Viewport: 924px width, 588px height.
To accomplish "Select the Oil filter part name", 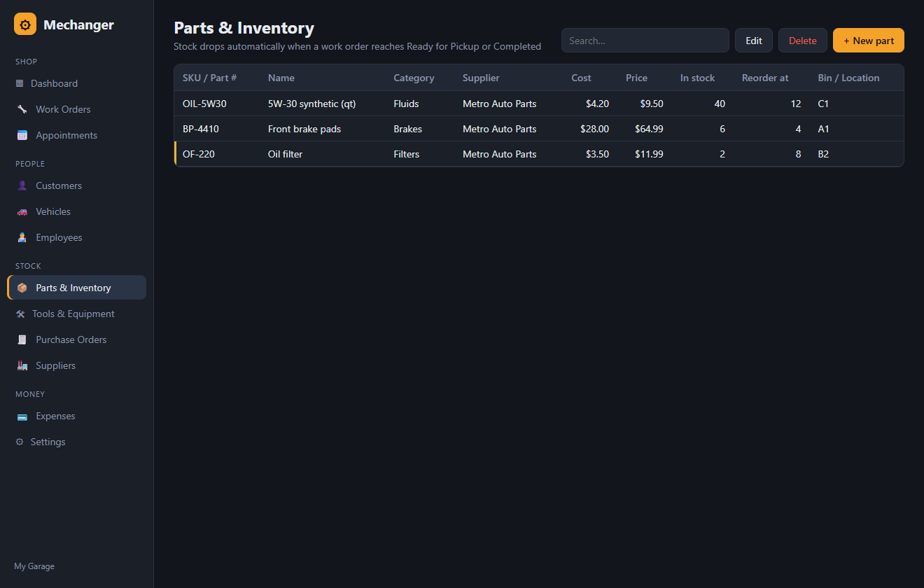I will pos(286,154).
